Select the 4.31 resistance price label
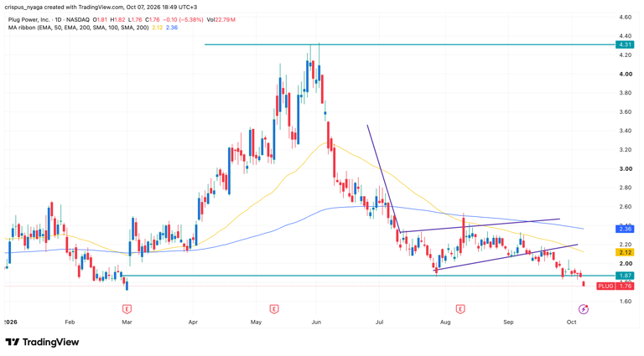Viewport: 644px width, 356px height. 625,44
